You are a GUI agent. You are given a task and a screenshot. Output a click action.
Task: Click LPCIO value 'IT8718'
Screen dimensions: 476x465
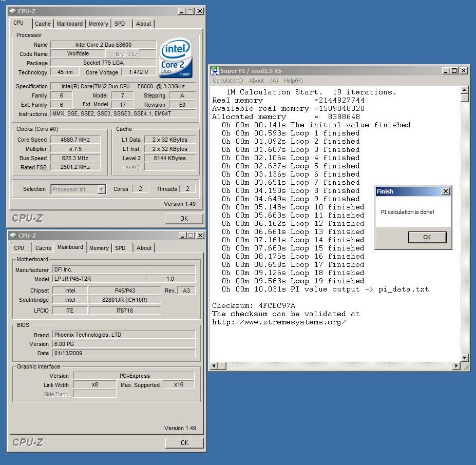point(125,310)
